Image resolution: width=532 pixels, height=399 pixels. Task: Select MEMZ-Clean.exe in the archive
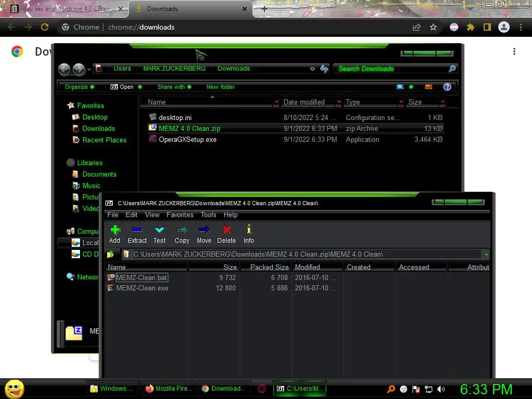pyautogui.click(x=142, y=288)
